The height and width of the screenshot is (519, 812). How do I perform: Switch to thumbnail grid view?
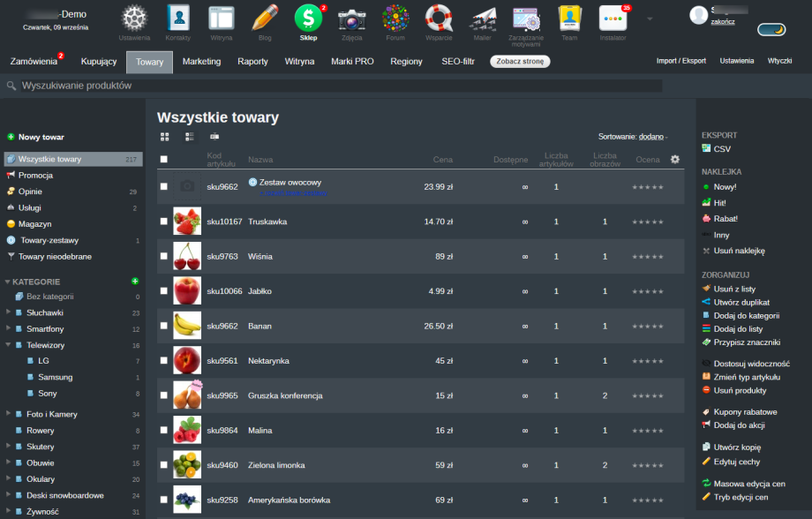(165, 137)
